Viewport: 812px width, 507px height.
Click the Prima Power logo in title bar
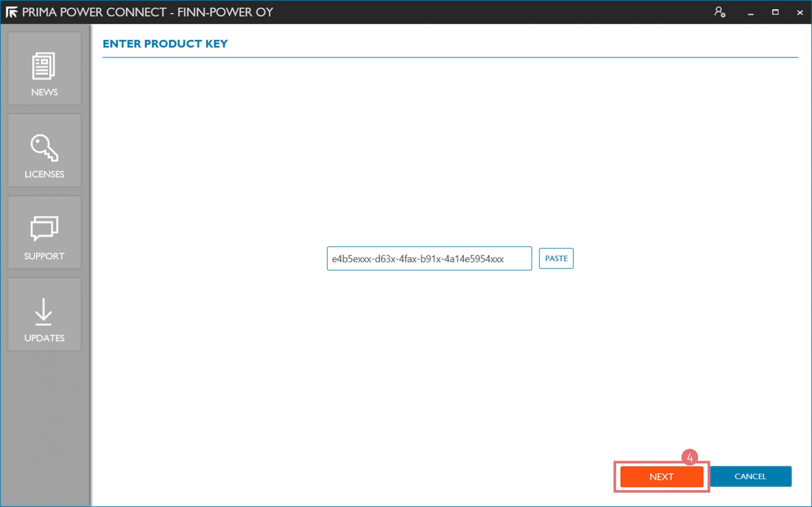(x=12, y=12)
